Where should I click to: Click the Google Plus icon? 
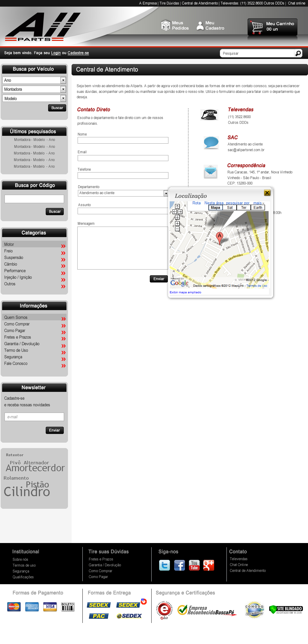tap(209, 565)
